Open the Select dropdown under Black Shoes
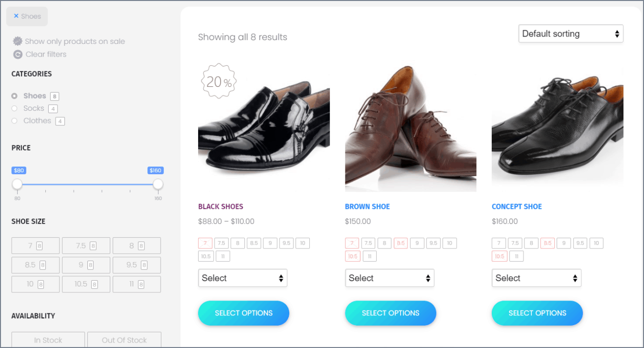The width and height of the screenshot is (644, 348). click(x=242, y=278)
